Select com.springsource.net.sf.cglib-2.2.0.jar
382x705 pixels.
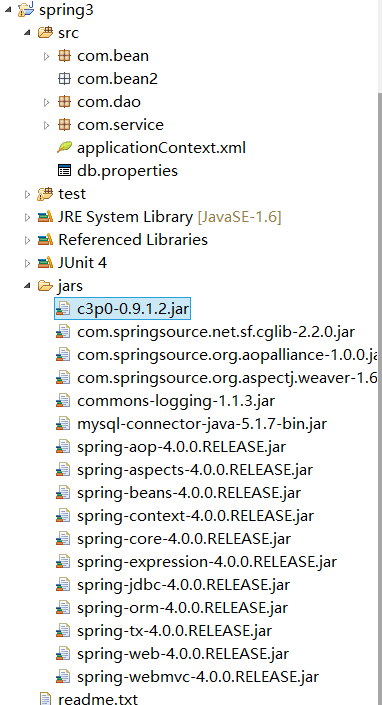(216, 332)
